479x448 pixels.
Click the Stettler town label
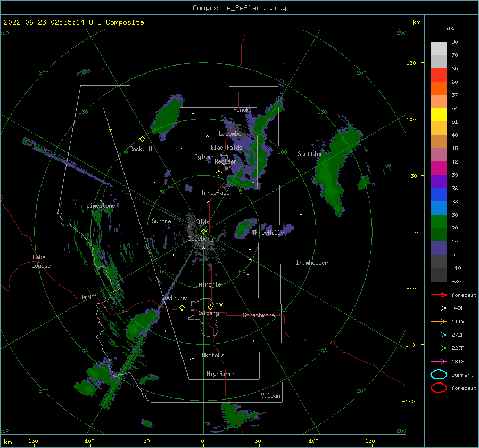coord(310,154)
